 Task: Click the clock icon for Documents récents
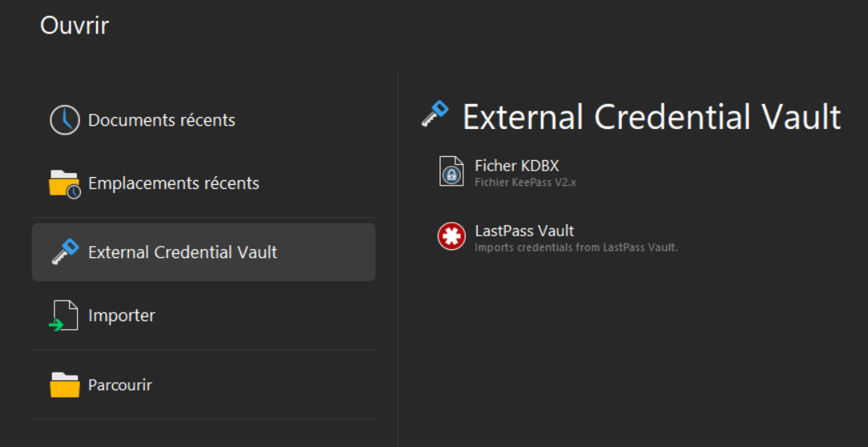[x=65, y=120]
